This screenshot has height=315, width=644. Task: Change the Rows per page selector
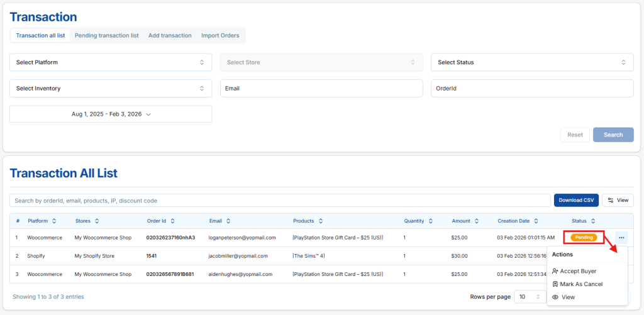point(530,297)
